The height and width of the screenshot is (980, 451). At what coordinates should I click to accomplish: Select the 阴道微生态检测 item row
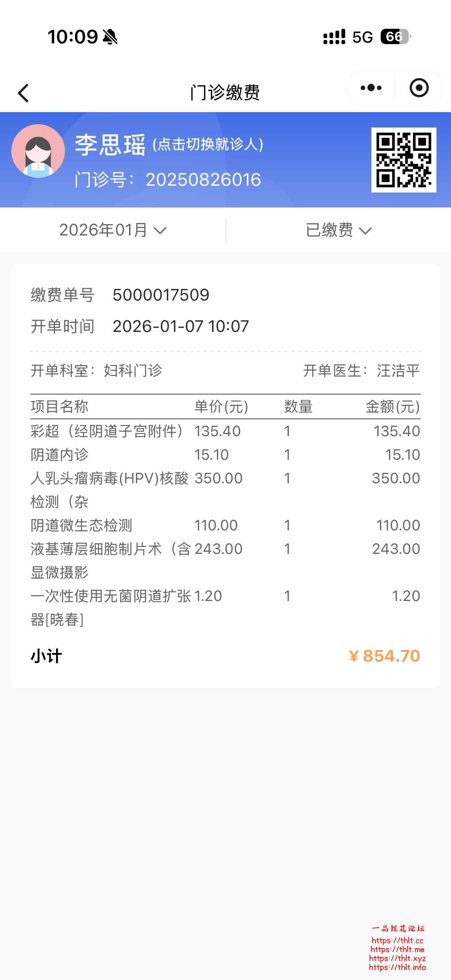[x=225, y=526]
